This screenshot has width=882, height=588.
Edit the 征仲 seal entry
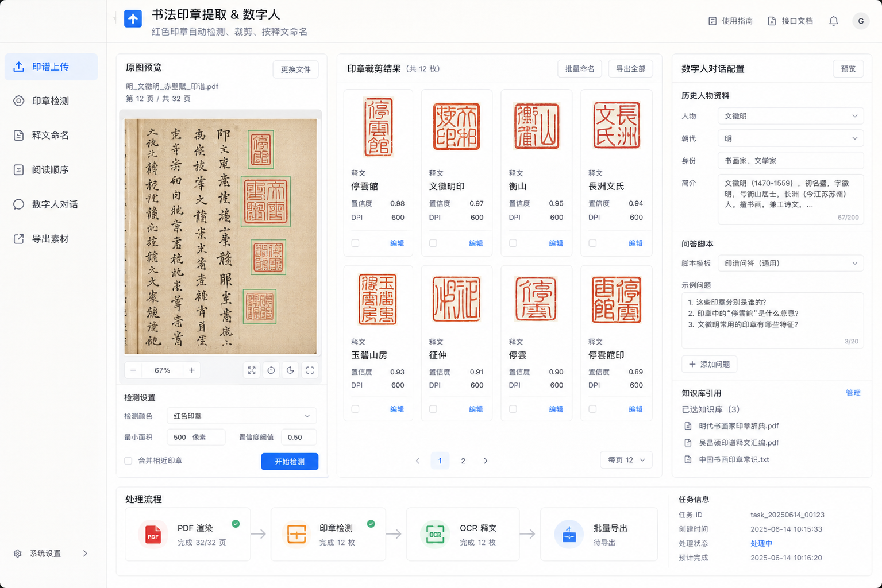(x=476, y=409)
